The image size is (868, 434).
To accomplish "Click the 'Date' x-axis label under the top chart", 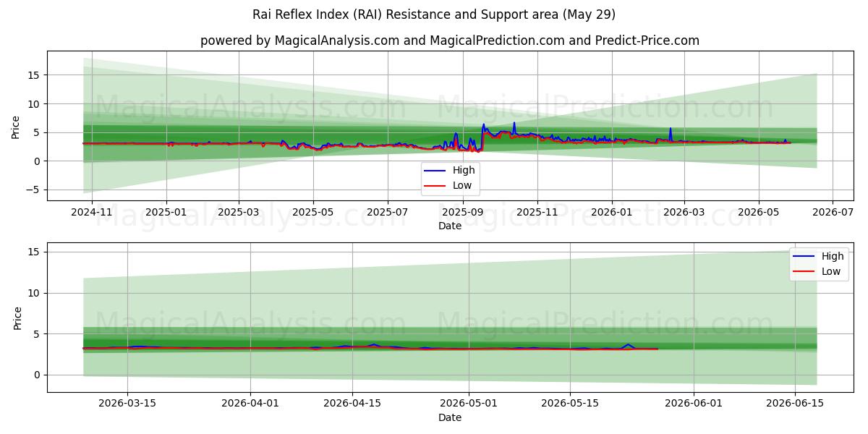I will pyautogui.click(x=450, y=226).
